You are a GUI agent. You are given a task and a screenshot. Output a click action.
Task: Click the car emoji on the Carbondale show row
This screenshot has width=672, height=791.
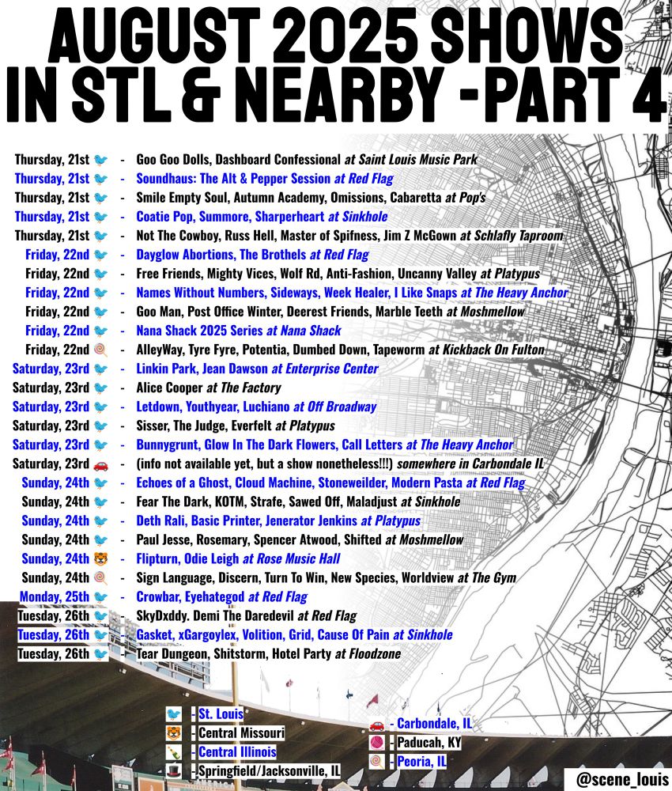click(x=101, y=464)
